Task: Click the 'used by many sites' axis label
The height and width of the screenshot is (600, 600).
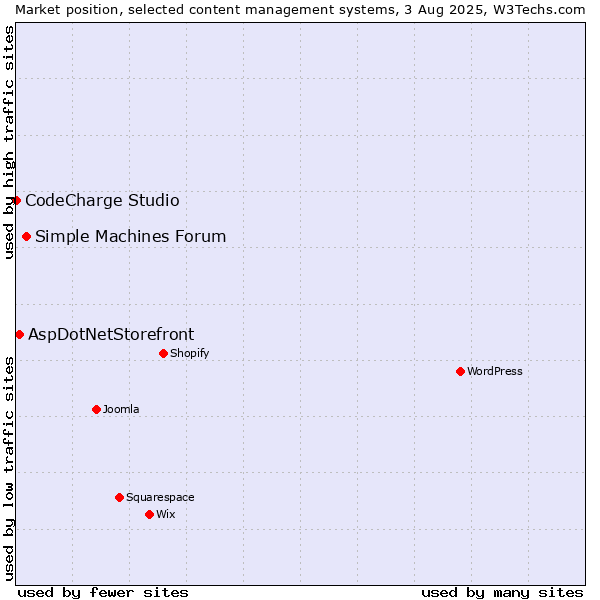Action: [502, 593]
